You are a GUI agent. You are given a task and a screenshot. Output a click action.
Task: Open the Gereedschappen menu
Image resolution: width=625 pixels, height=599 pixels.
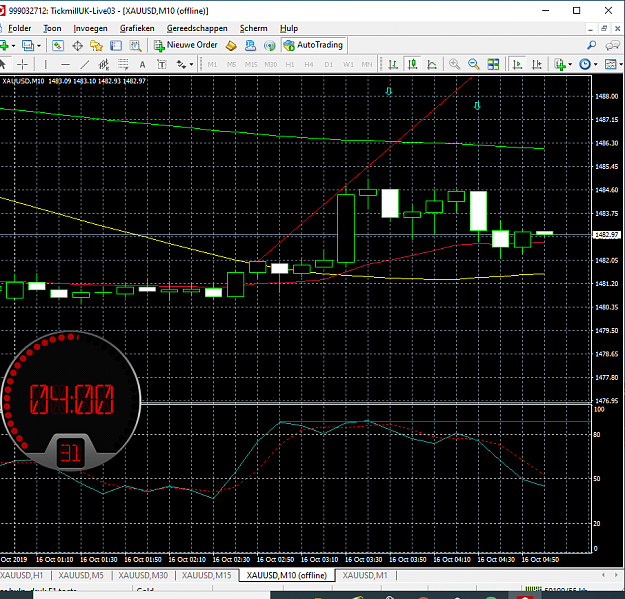[x=197, y=28]
